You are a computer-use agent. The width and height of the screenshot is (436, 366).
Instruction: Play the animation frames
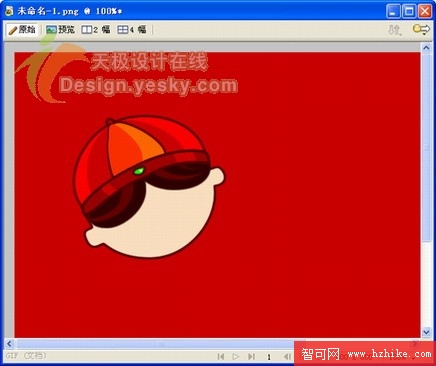pyautogui.click(x=236, y=357)
